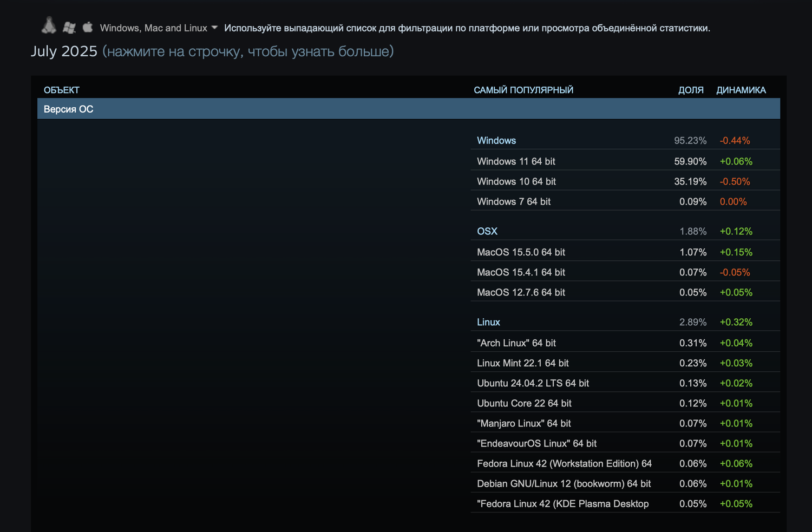Select the Fedora Linux 42 Workstation Edition row
Image resolution: width=812 pixels, height=532 pixels.
point(625,463)
